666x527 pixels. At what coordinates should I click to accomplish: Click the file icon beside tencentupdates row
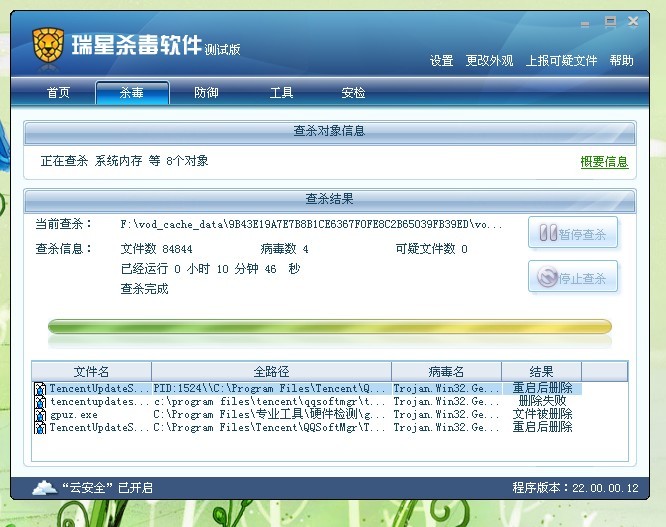pyautogui.click(x=40, y=402)
